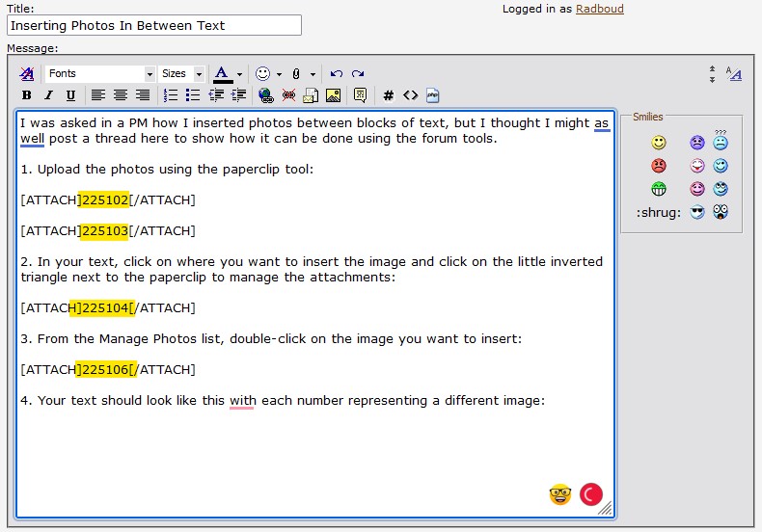Image resolution: width=762 pixels, height=532 pixels.
Task: Click the Switch Editor Mode icon
Action: 733,74
